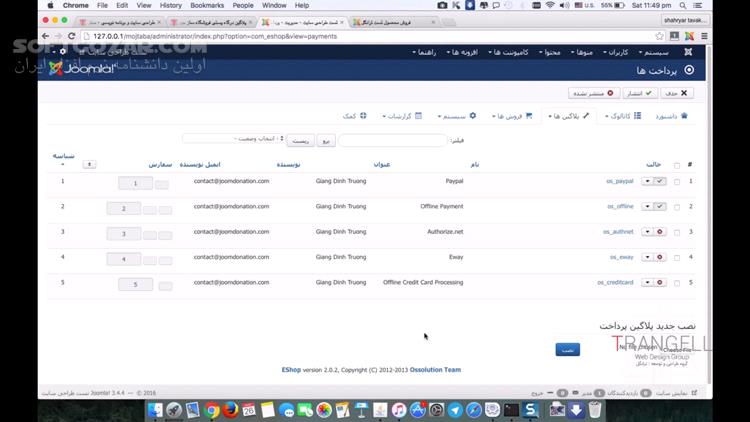Open the EShop System gear submenu
The width and height of the screenshot is (750, 422).
pyautogui.click(x=457, y=116)
